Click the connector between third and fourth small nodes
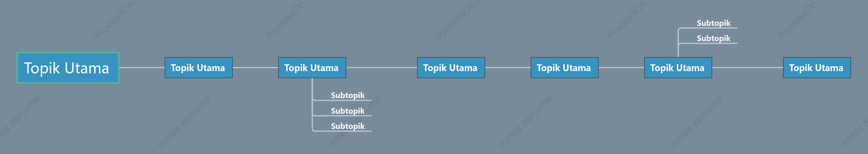868x154 pixels. [x=508, y=68]
